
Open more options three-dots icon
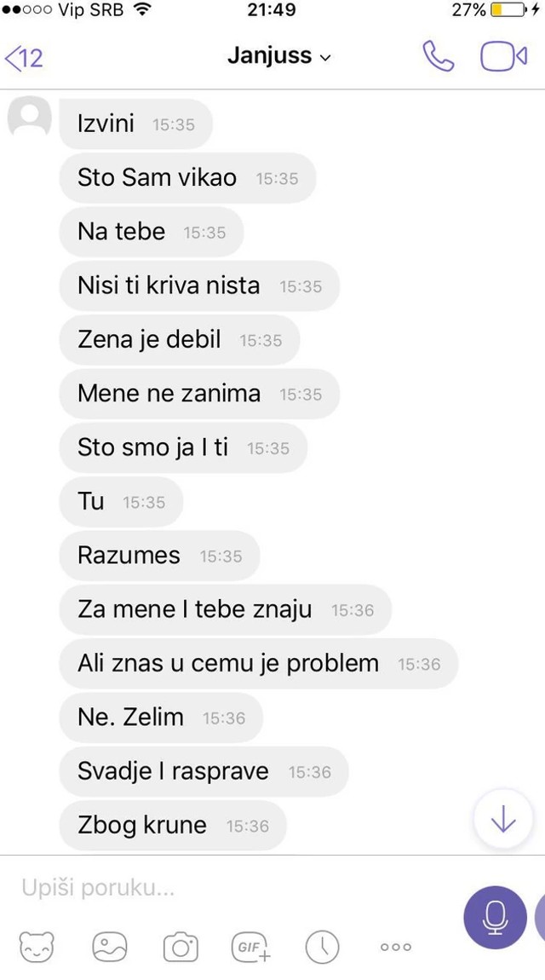point(396,947)
